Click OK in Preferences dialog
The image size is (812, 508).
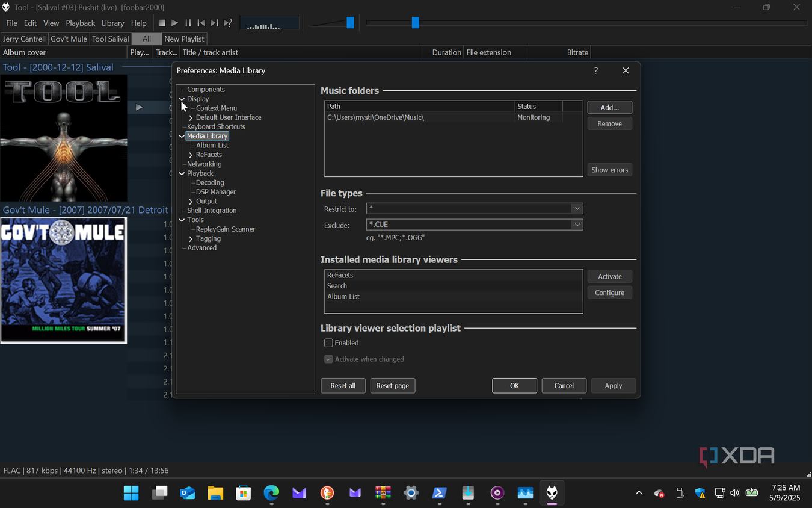pos(514,386)
